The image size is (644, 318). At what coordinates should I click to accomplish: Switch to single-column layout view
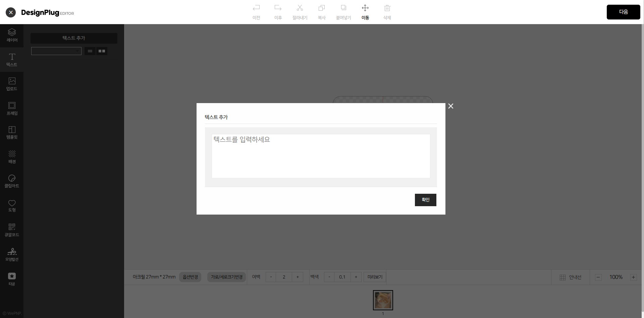tap(90, 51)
